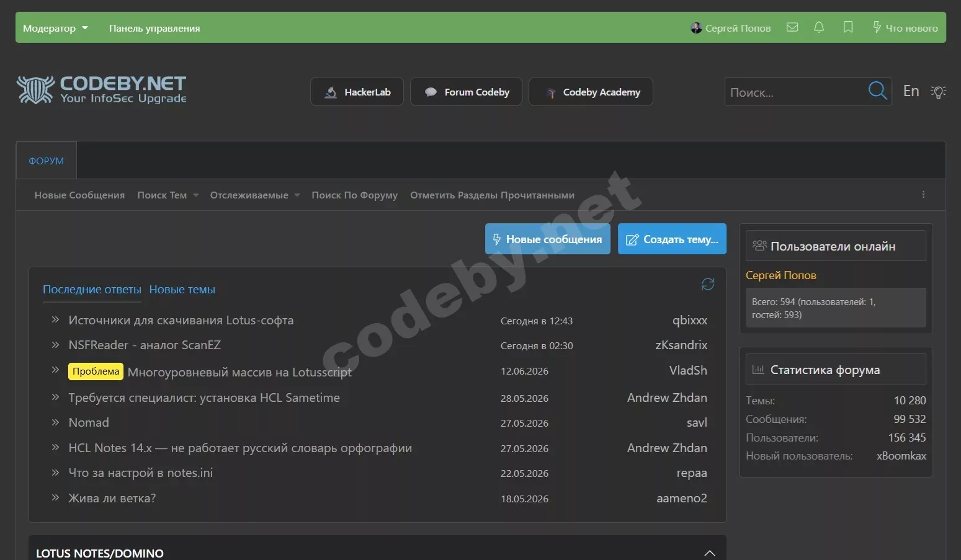Image resolution: width=961 pixels, height=560 pixels.
Task: Click the LOTUS NOTES/DOMINO section title
Action: (100, 553)
